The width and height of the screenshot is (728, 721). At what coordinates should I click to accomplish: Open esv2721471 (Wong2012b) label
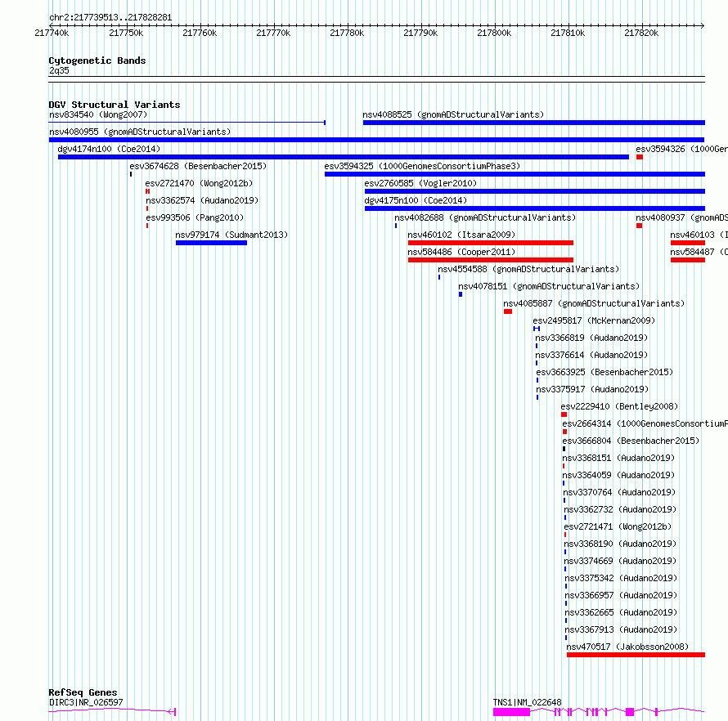tap(618, 526)
